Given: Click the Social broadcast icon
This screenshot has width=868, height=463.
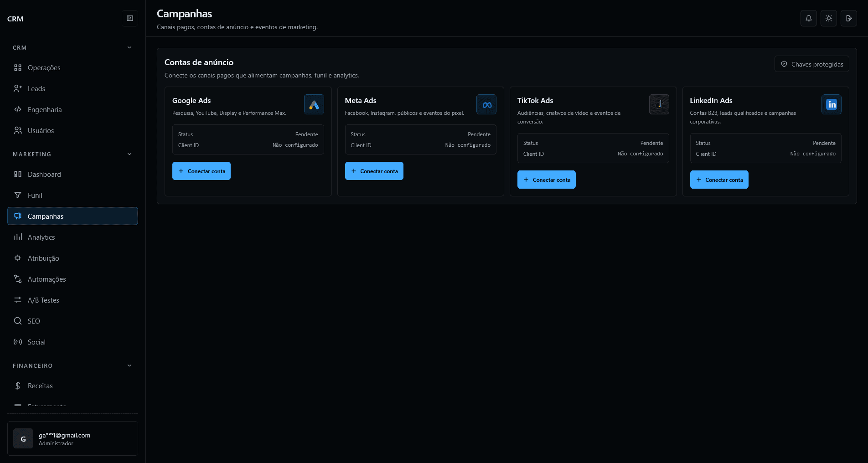Looking at the screenshot, I should pyautogui.click(x=18, y=342).
